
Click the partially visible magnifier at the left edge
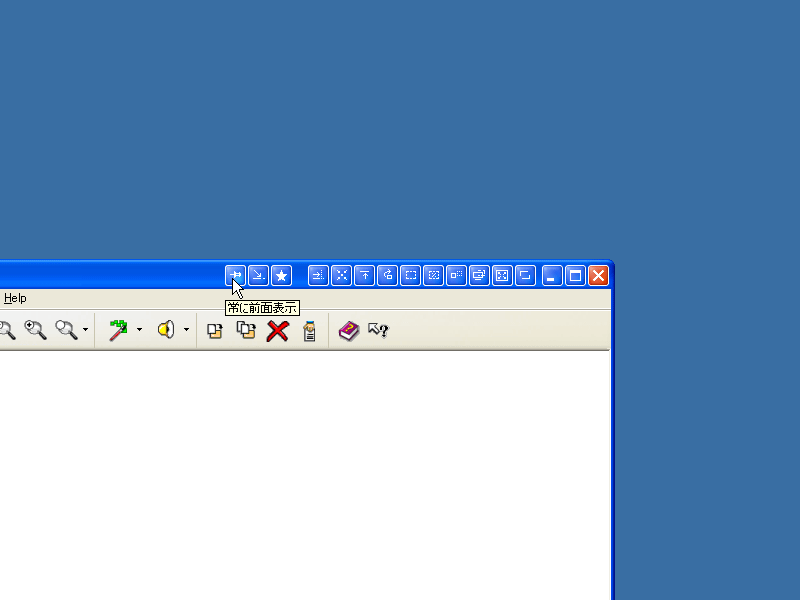point(7,330)
